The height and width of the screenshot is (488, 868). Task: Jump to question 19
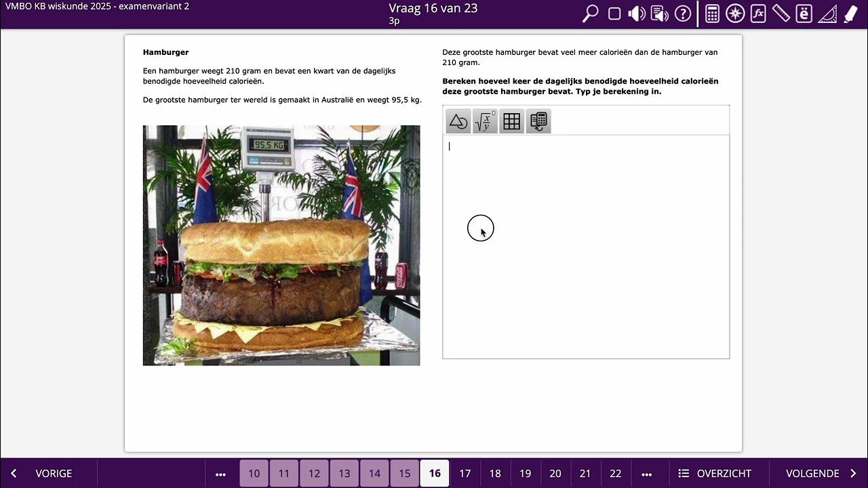click(x=526, y=474)
